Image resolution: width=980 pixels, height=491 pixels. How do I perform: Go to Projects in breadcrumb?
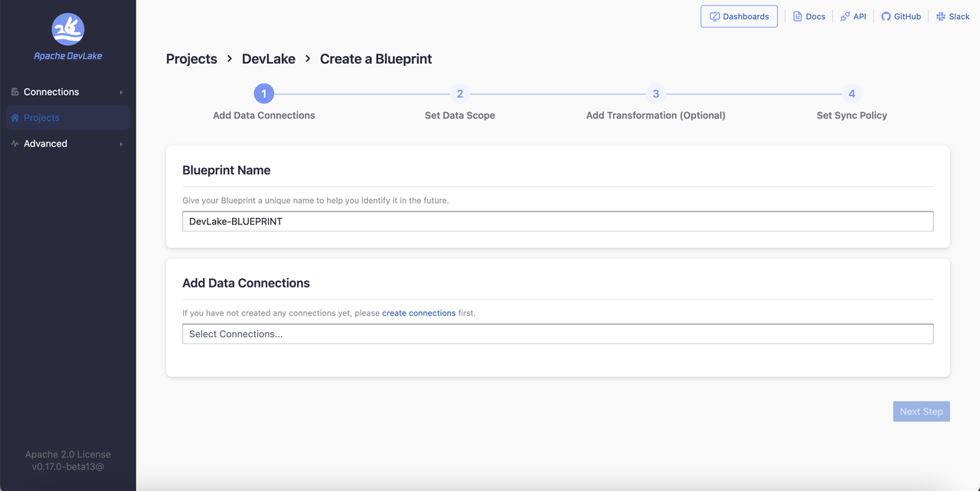click(191, 59)
